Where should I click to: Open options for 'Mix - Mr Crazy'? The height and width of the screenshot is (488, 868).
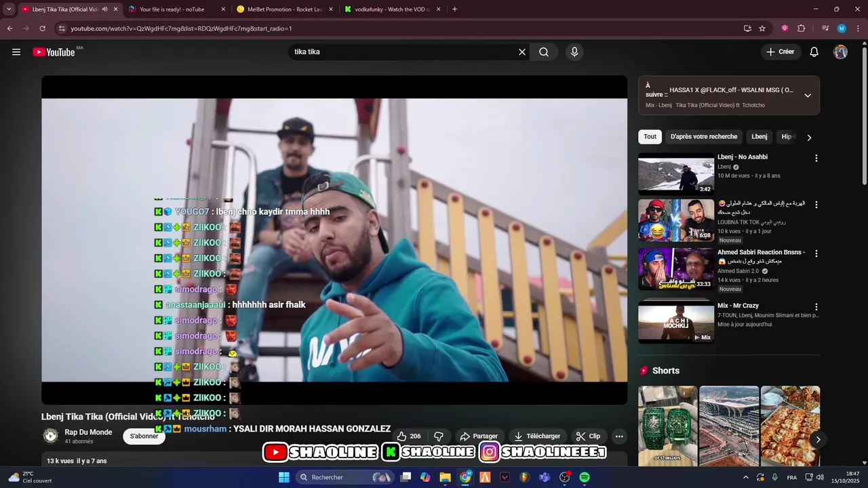[x=816, y=307]
